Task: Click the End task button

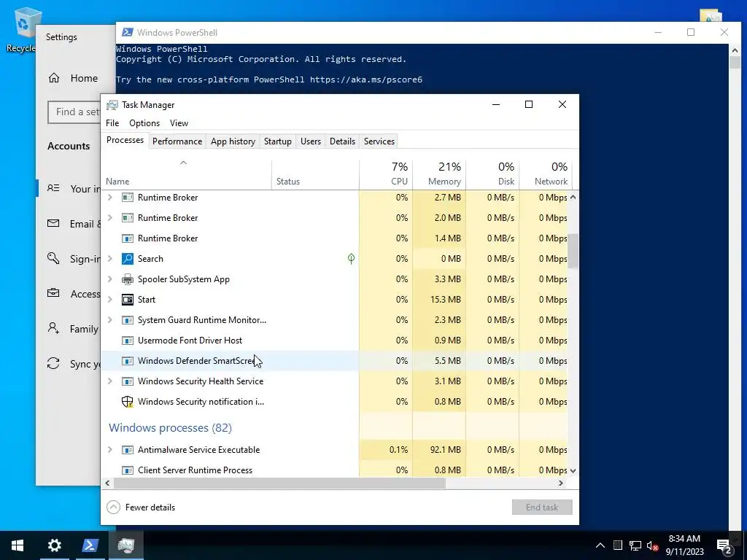Action: click(542, 507)
